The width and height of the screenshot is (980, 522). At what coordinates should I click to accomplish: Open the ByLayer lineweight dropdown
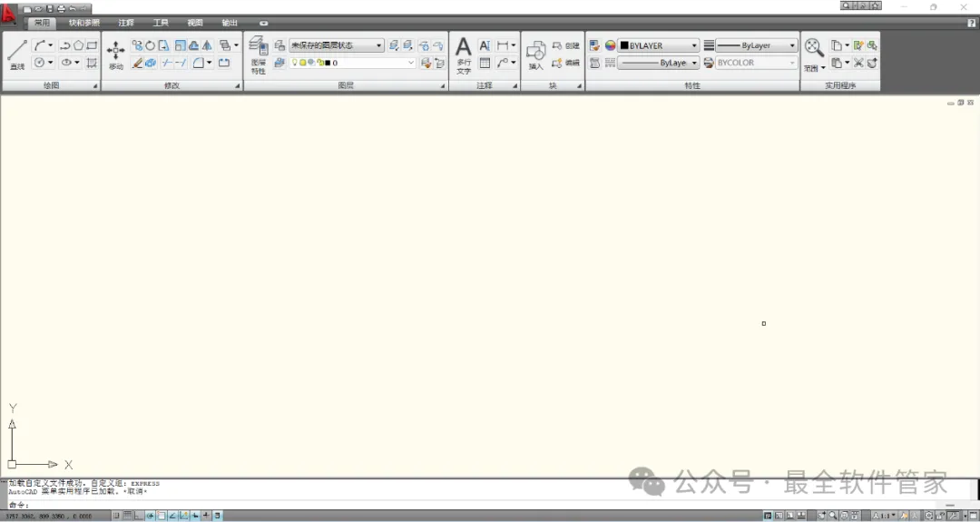tap(756, 45)
